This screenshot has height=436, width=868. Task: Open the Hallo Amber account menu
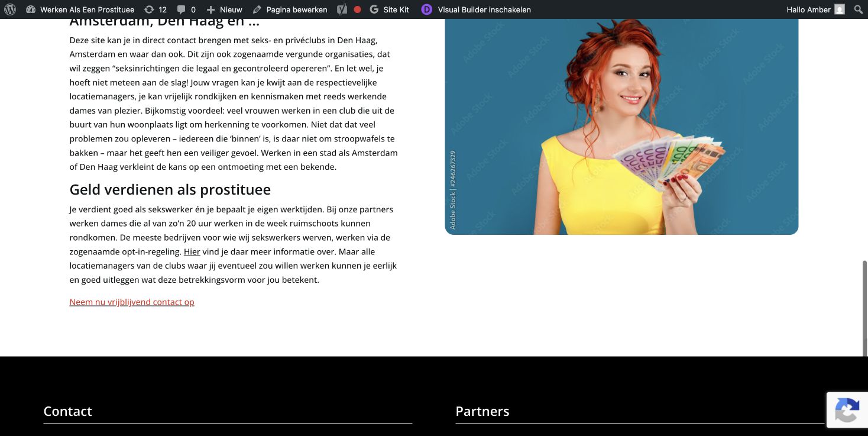pos(808,9)
